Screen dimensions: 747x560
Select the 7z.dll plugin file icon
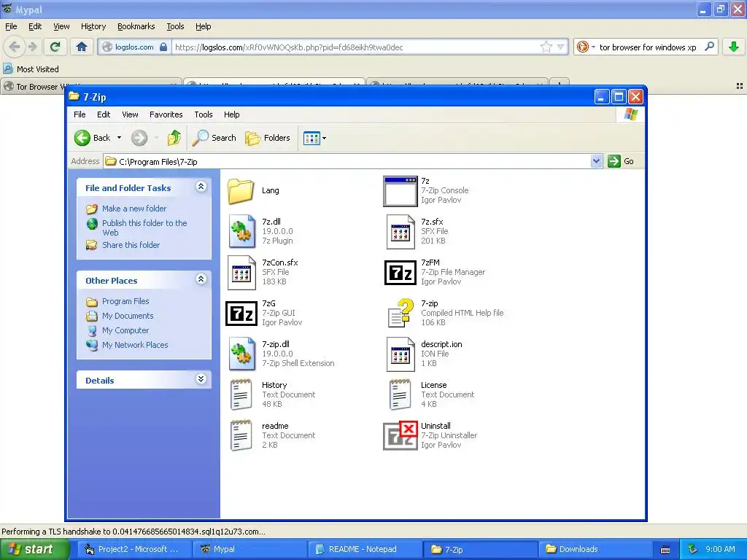[x=241, y=231]
